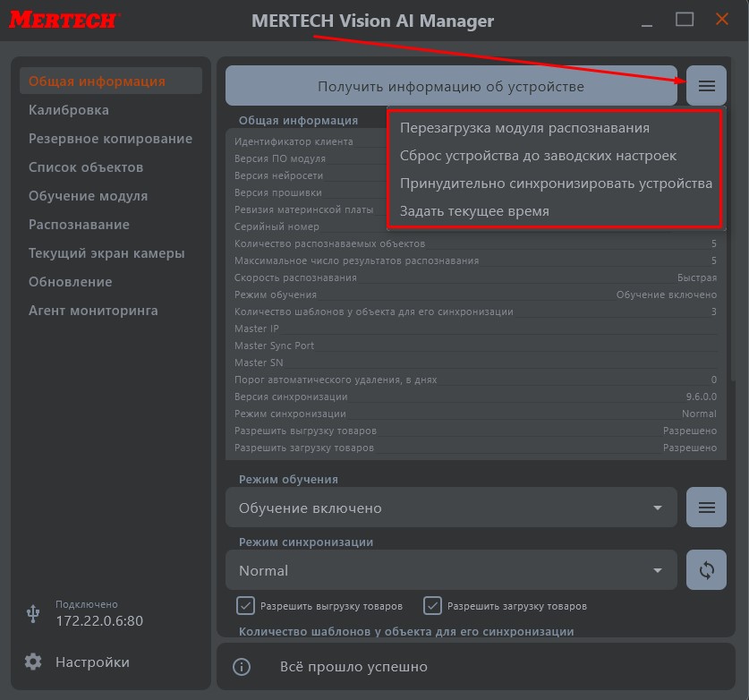The height and width of the screenshot is (700, 749).
Task: Click the info icon in status bar
Action: click(x=241, y=667)
